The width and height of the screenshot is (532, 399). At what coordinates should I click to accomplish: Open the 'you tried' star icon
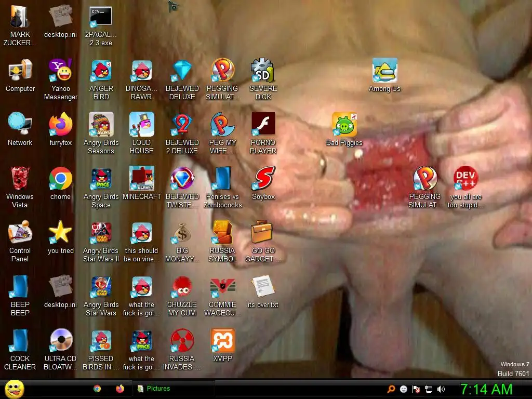(61, 238)
